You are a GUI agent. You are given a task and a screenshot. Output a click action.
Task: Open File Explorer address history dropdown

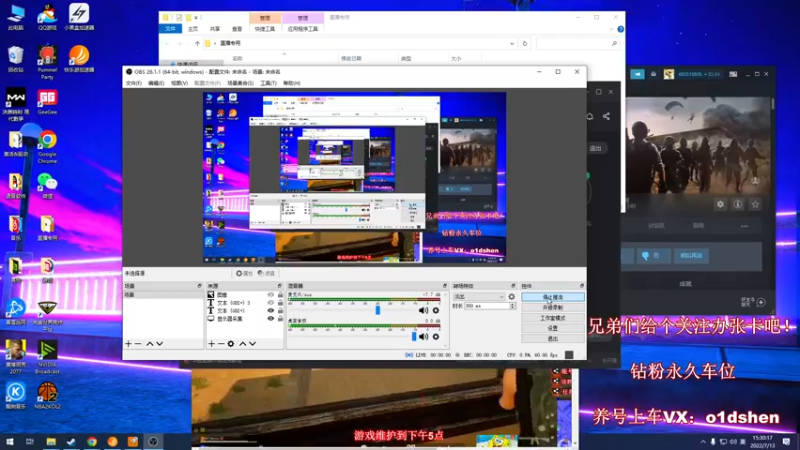tap(512, 43)
